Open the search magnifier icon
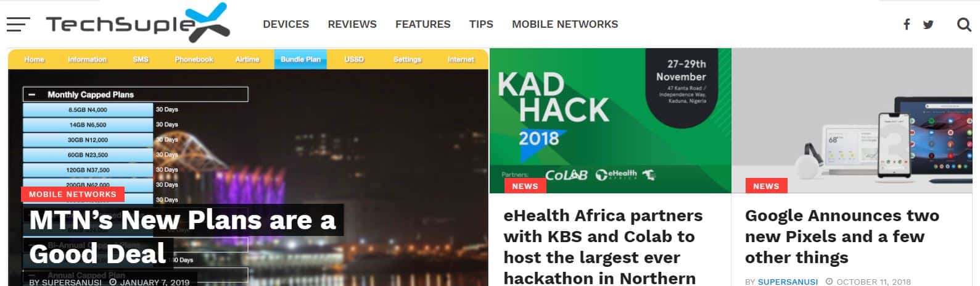Screen dimensions: 980x286 pyautogui.click(x=964, y=24)
